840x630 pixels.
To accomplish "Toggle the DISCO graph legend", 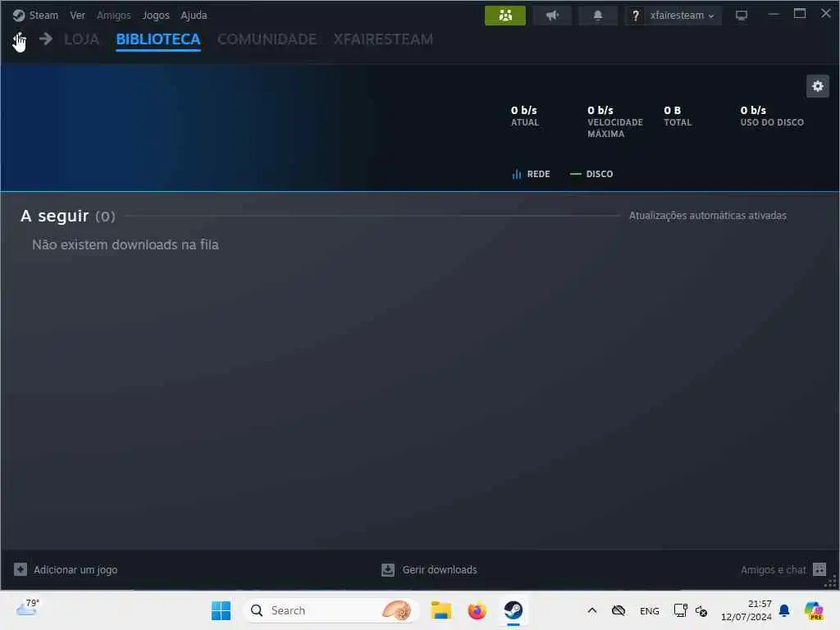I will tap(591, 174).
